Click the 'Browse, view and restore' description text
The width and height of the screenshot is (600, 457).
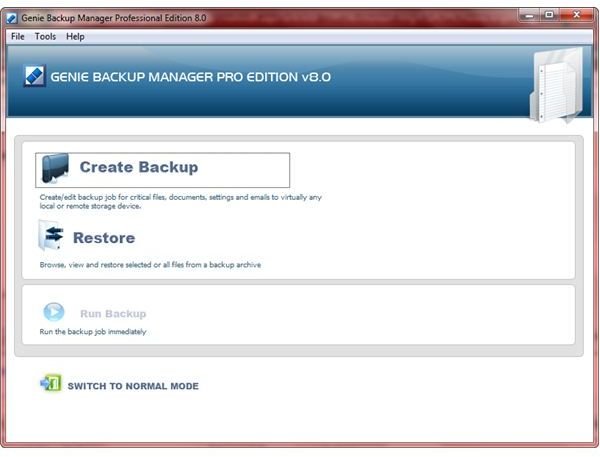point(150,264)
